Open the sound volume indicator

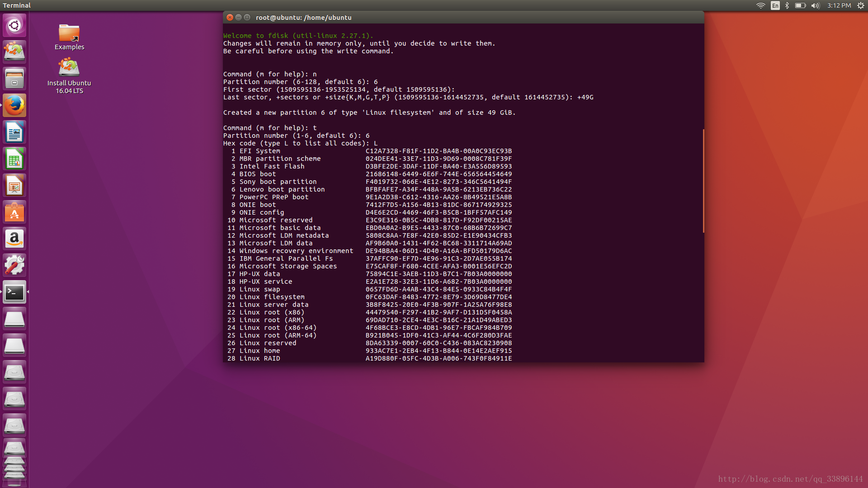pyautogui.click(x=816, y=5)
